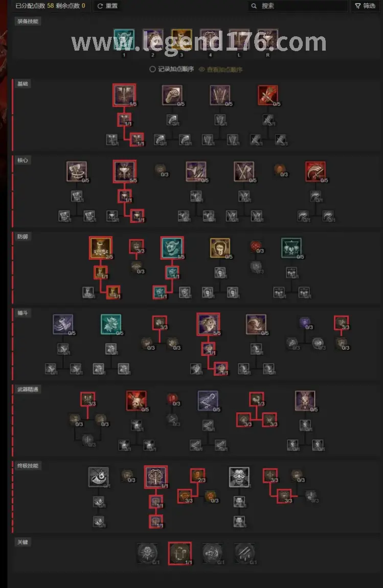Select the teal equipped skill in slot 1
Screen dimensions: 383x588
pos(124,40)
